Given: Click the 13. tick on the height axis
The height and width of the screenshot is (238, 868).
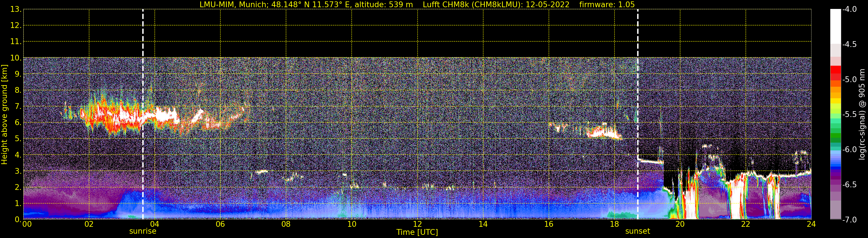Looking at the screenshot, I should (16, 10).
